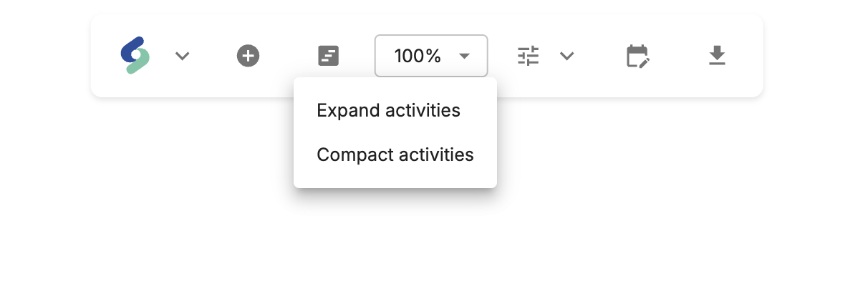Click the calendar edit icon

[637, 55]
